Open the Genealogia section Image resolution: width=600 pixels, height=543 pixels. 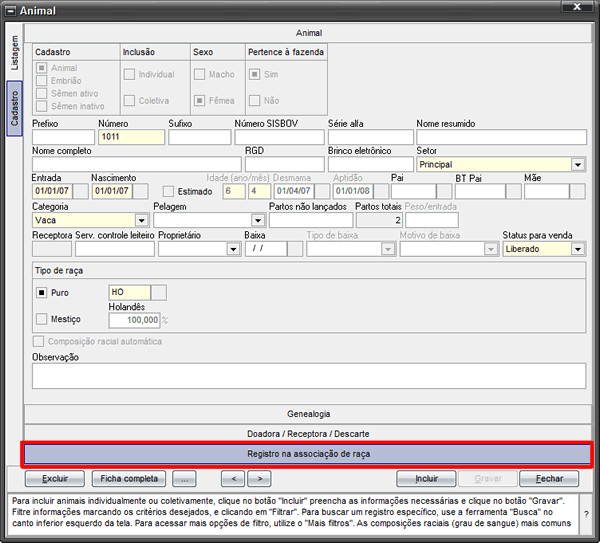(308, 414)
